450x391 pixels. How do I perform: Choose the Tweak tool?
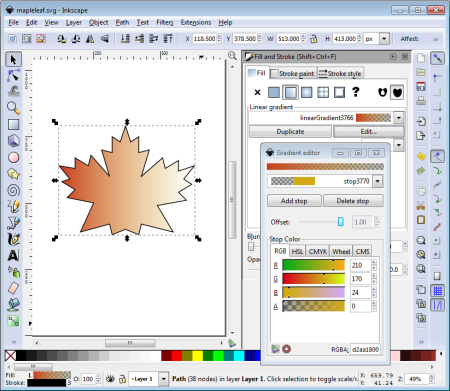pos(13,92)
